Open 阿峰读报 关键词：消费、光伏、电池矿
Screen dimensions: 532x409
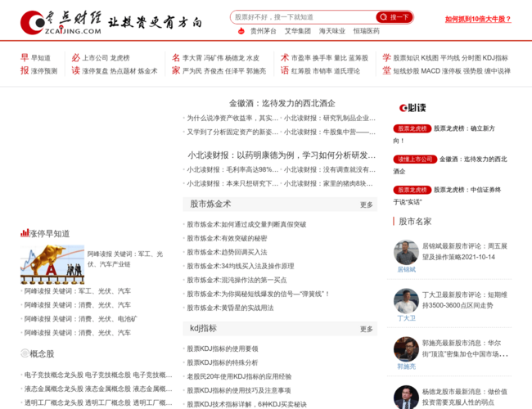[81, 319]
